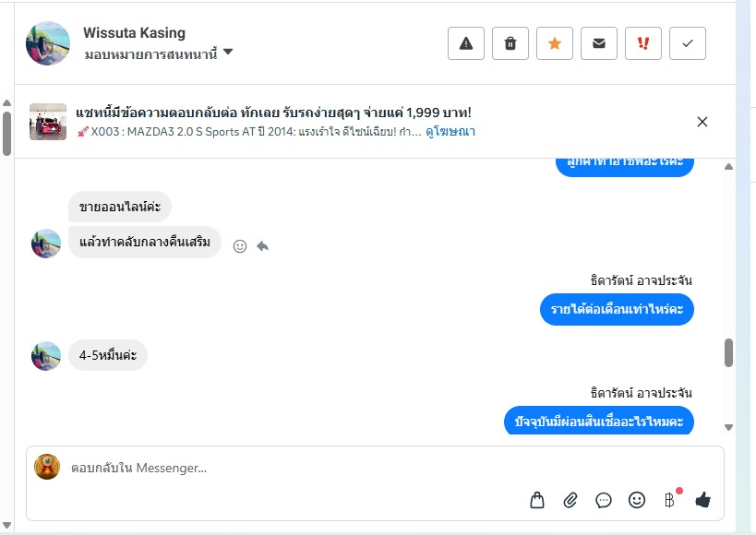Mark conversation done with checkmark button
756x535 pixels.
coord(688,43)
